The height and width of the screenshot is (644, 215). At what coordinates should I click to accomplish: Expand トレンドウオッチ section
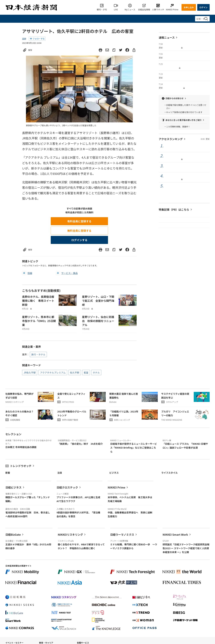pyautogui.click(x=33, y=466)
